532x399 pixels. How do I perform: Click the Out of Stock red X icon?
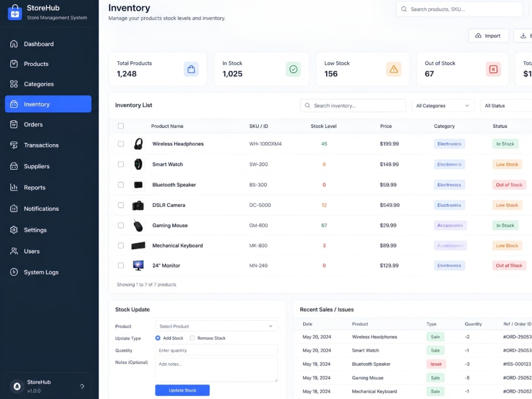pyautogui.click(x=493, y=69)
